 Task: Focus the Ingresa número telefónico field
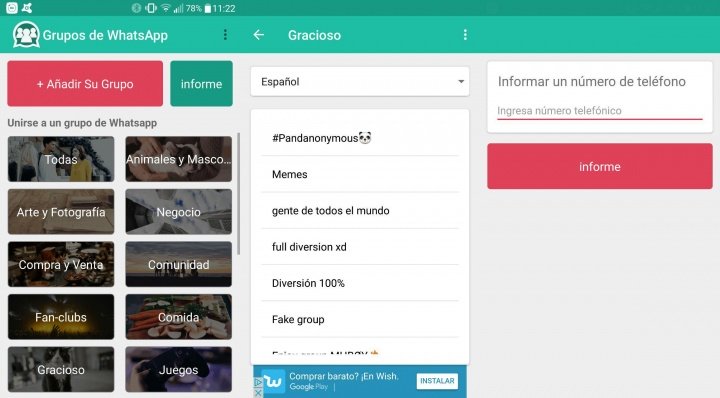tap(600, 111)
